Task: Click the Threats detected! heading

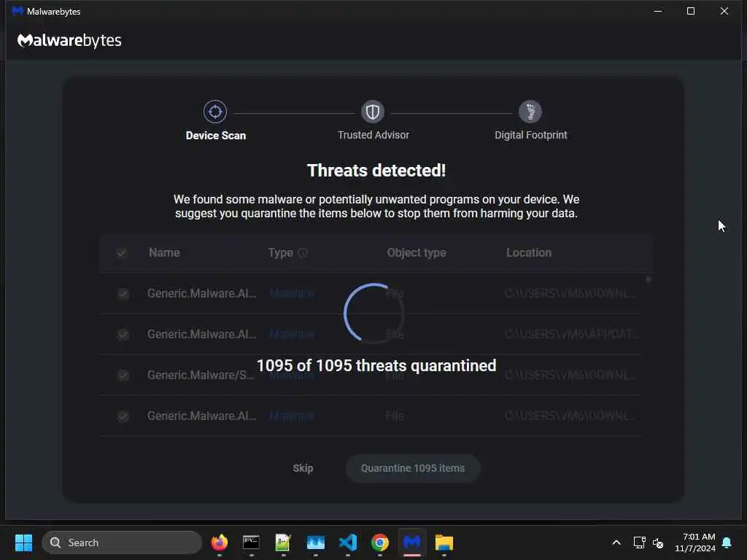Action: (x=376, y=171)
